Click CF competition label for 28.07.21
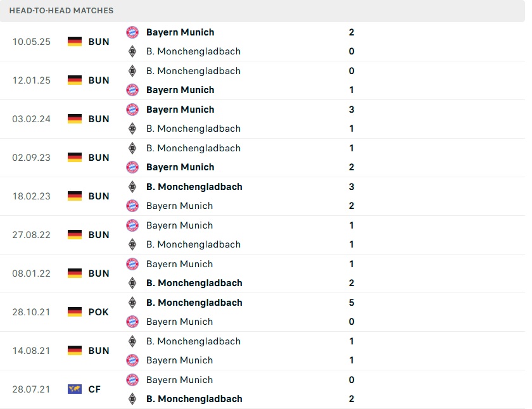This screenshot has width=532, height=409. (x=94, y=389)
